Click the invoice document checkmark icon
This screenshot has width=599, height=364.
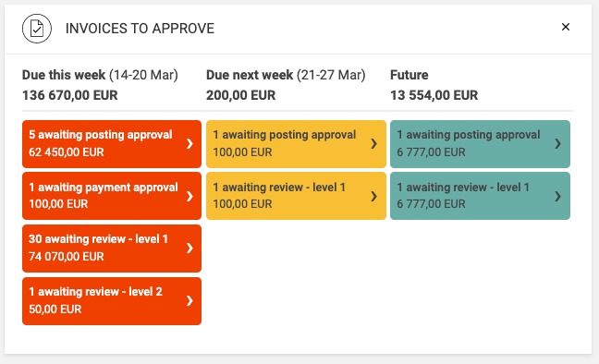click(37, 29)
